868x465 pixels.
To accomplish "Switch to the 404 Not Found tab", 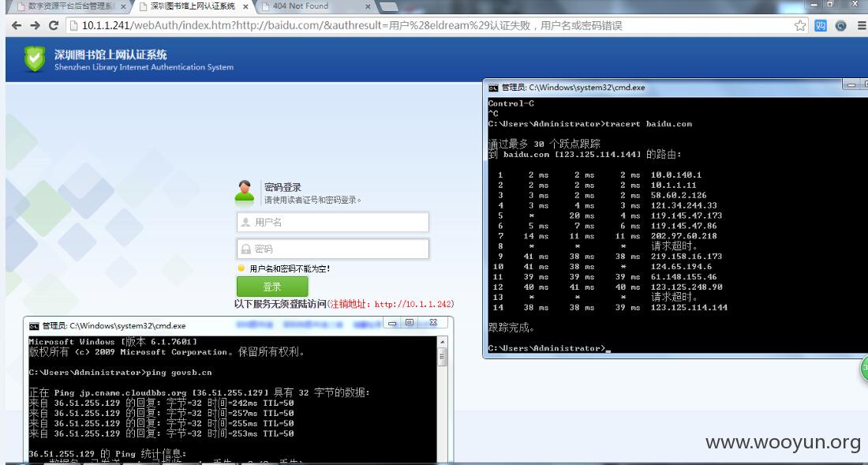I will pyautogui.click(x=316, y=6).
